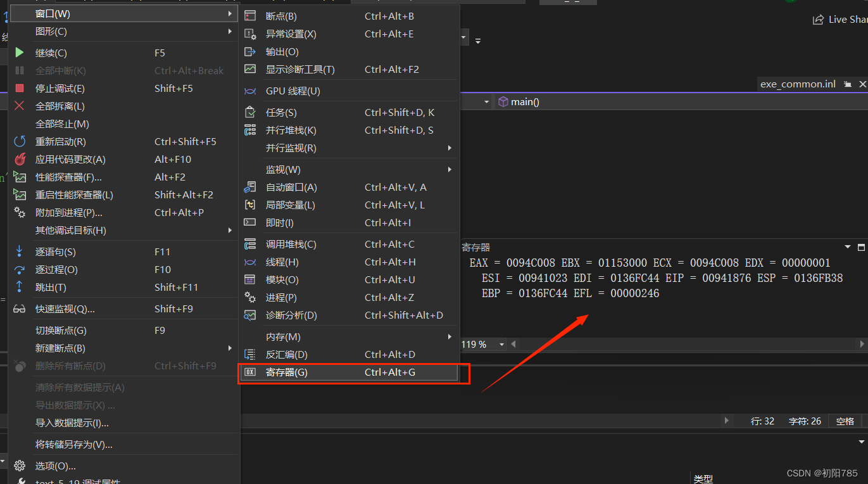Open the 119 % zoom dropdown
The image size is (868, 484).
pos(502,344)
